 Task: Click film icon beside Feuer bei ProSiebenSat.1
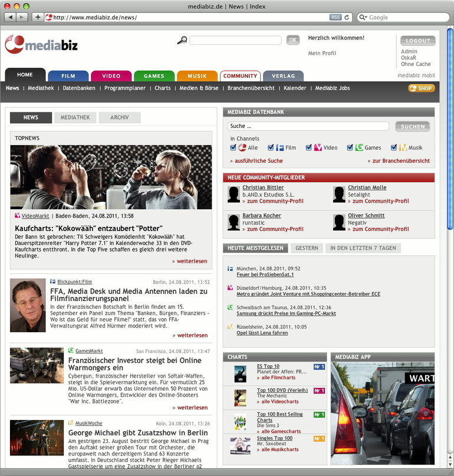point(230,269)
